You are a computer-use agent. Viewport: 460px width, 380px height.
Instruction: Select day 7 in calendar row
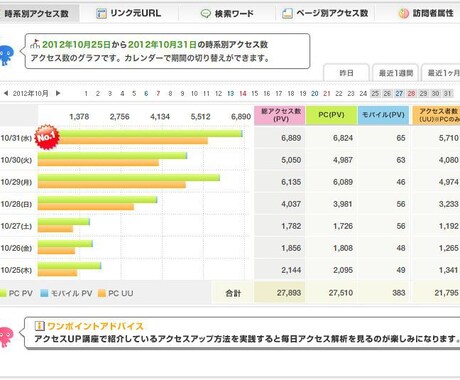click(158, 94)
